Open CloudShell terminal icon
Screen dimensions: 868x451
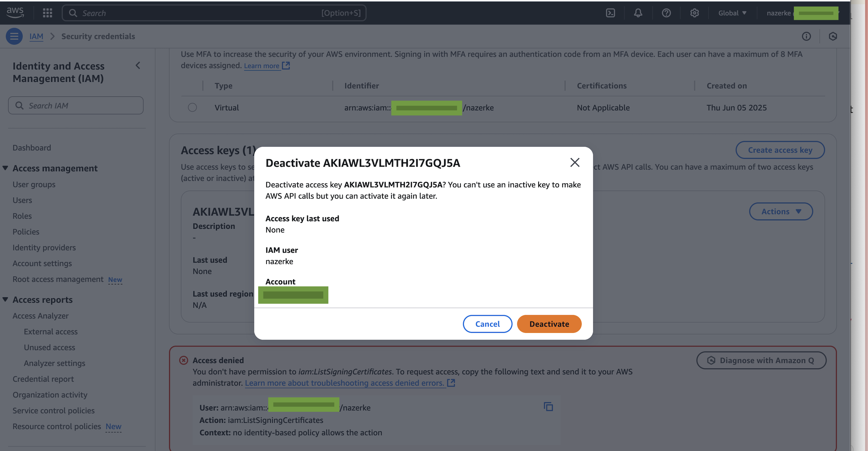(610, 13)
